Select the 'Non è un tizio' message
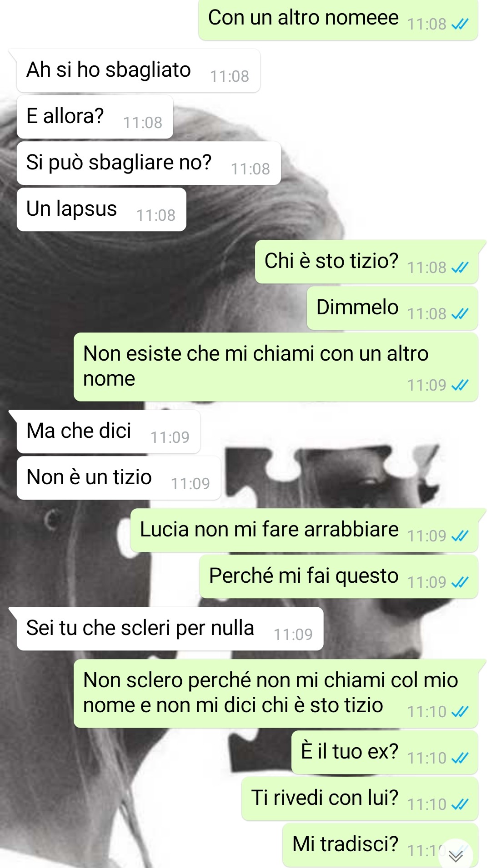Image resolution: width=491 pixels, height=868 pixels. tap(119, 478)
